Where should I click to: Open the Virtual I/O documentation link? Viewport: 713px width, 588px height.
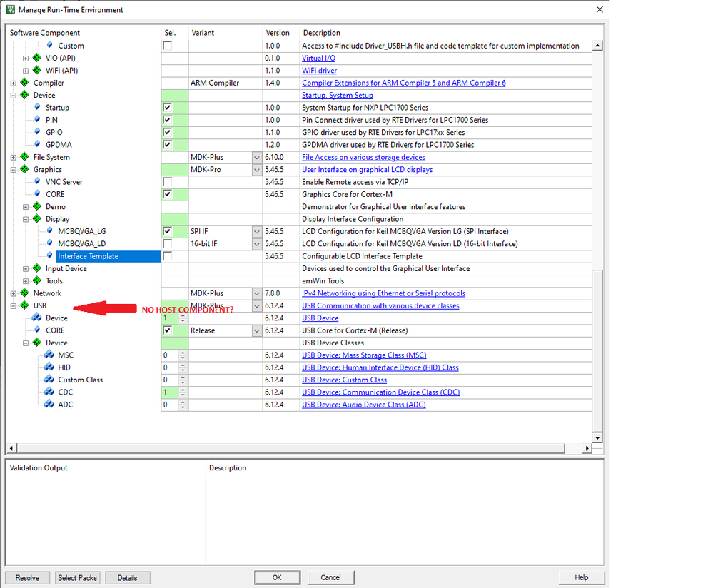pyautogui.click(x=318, y=59)
